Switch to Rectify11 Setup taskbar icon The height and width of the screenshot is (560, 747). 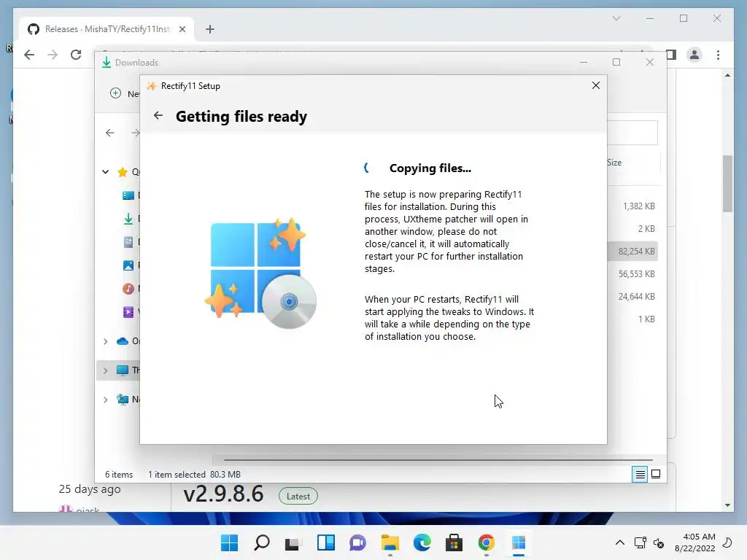pyautogui.click(x=519, y=542)
